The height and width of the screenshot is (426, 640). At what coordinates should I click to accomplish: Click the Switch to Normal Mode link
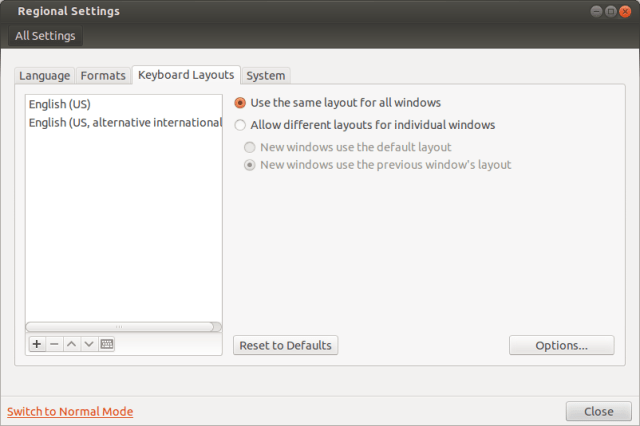pyautogui.click(x=70, y=411)
